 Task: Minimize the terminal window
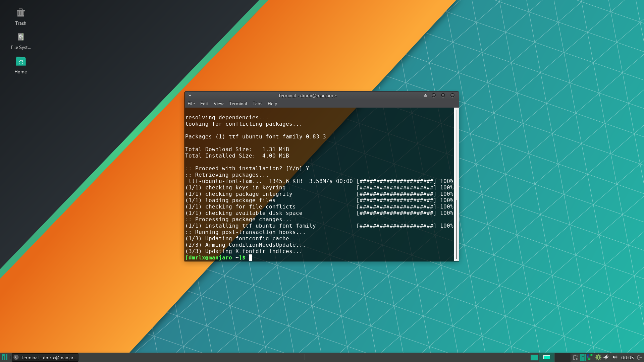pyautogui.click(x=434, y=96)
